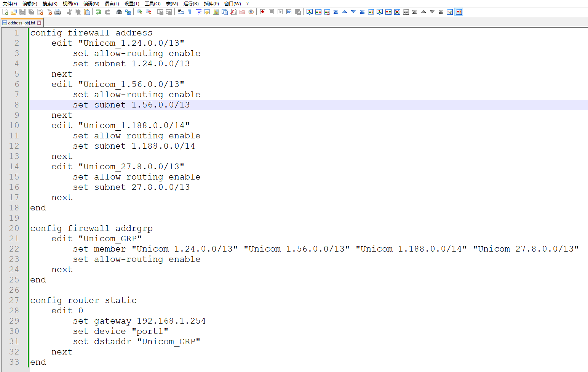Start macro recording
This screenshot has width=588, height=372.
(262, 12)
